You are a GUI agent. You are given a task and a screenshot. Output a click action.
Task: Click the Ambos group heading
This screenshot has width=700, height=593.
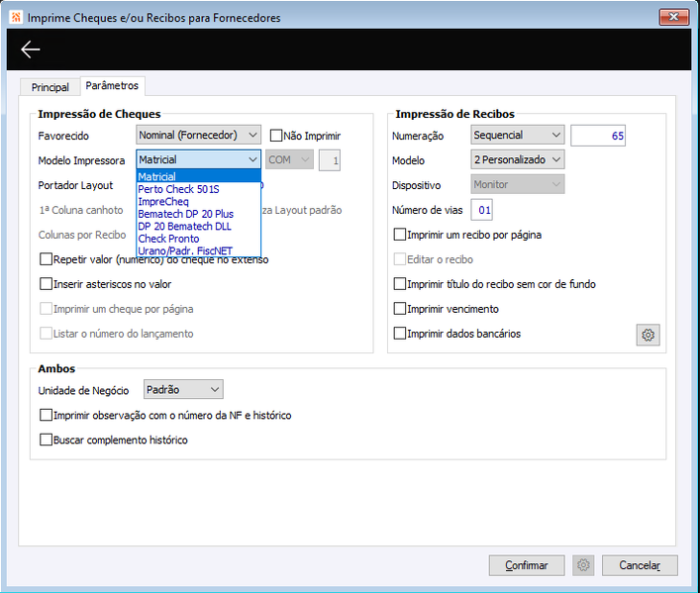coord(56,368)
